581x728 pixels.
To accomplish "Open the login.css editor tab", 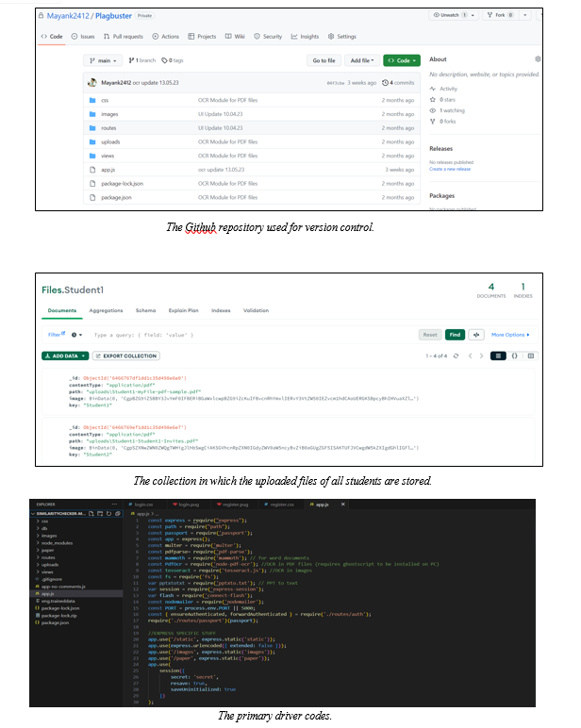I will click(x=141, y=505).
